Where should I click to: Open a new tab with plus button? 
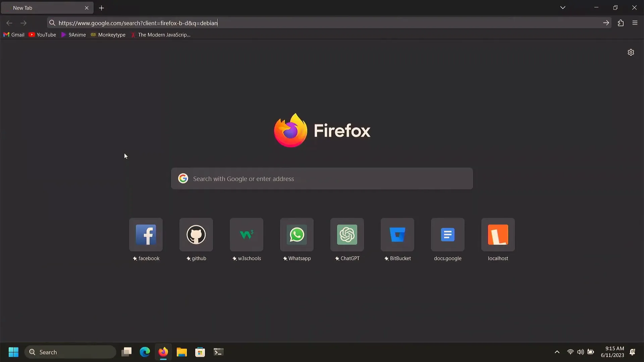pyautogui.click(x=102, y=8)
